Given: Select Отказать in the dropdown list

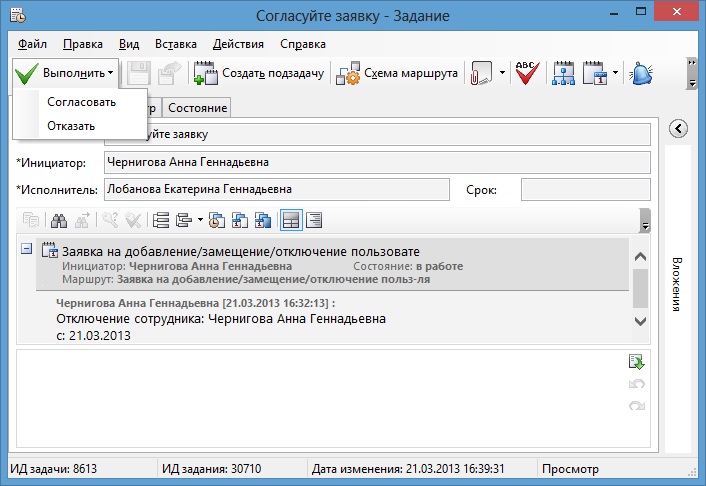Looking at the screenshot, I should coord(71,126).
